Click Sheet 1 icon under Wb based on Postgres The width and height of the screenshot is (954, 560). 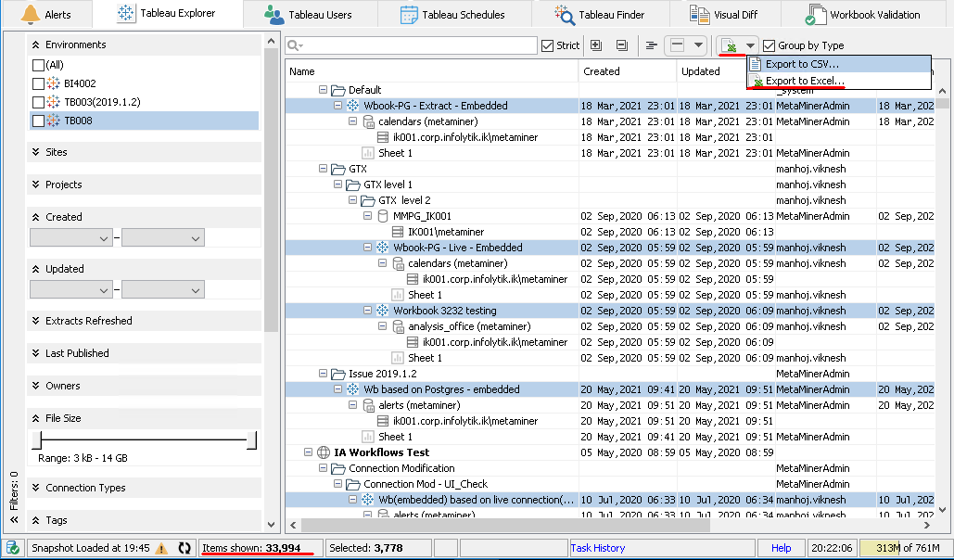pyautogui.click(x=368, y=437)
